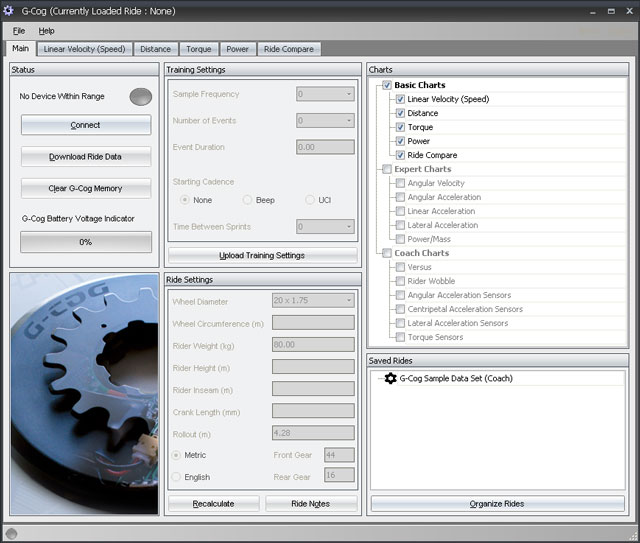Screen dimensions: 640x543
Task: Select the Beep starting cadence option
Action: click(247, 200)
